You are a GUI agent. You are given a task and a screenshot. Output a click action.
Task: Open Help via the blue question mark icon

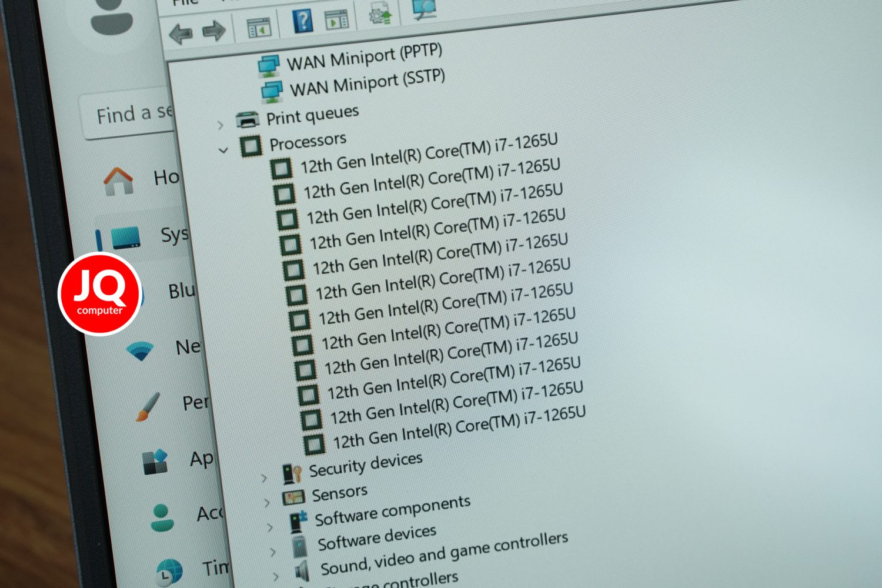303,22
